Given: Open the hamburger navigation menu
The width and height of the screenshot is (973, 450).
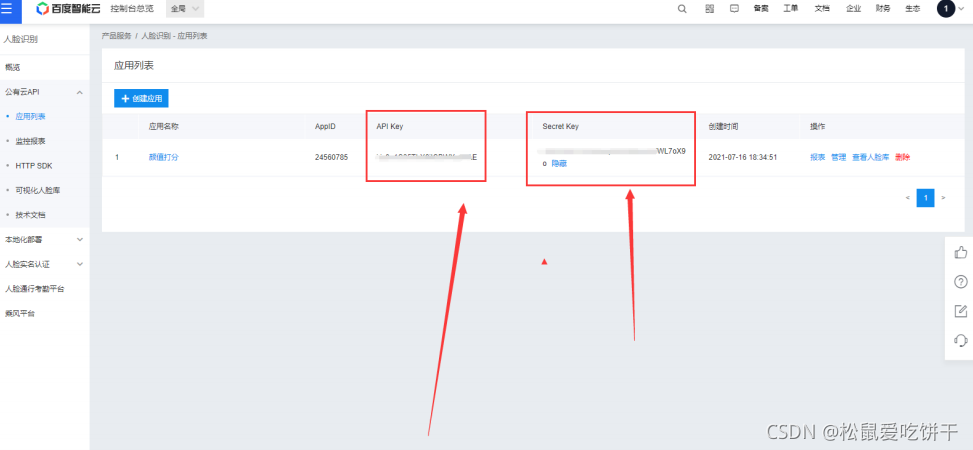Looking at the screenshot, I should [x=7, y=9].
